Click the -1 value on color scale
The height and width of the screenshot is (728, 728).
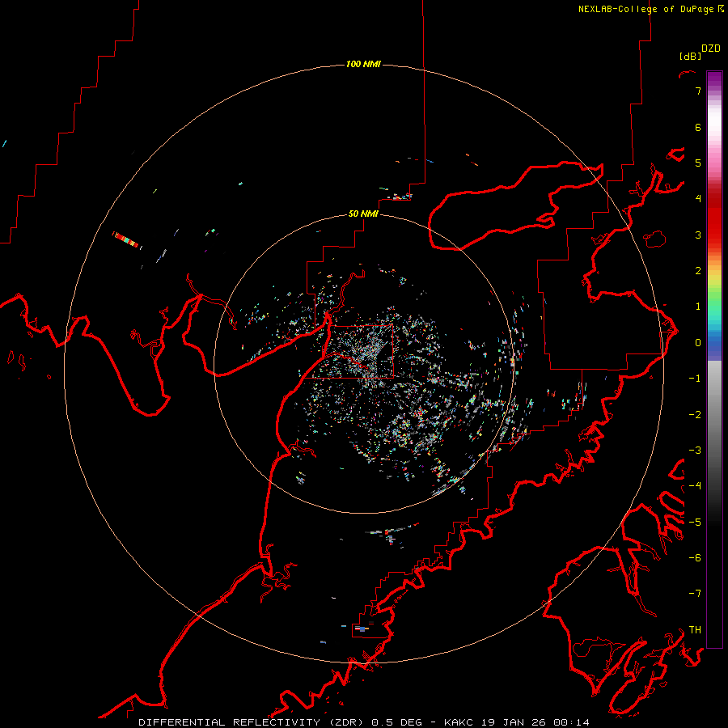[x=695, y=379]
